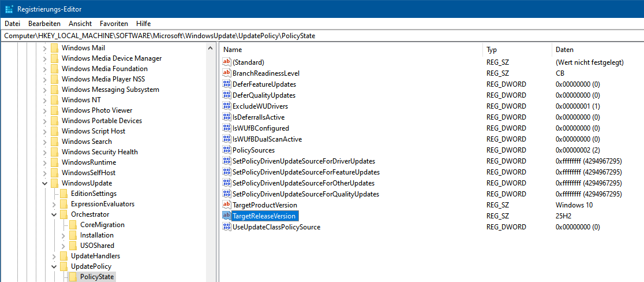Click the data value "0x00000002 (2)"
The width and height of the screenshot is (644, 282).
click(x=578, y=150)
